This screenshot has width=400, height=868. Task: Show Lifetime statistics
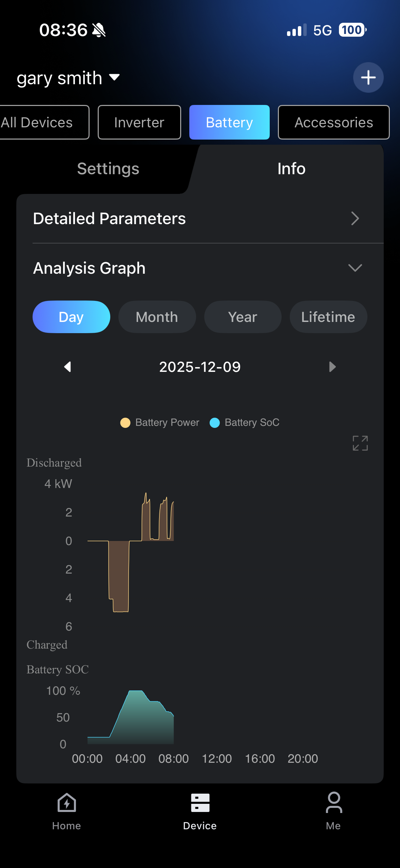328,317
